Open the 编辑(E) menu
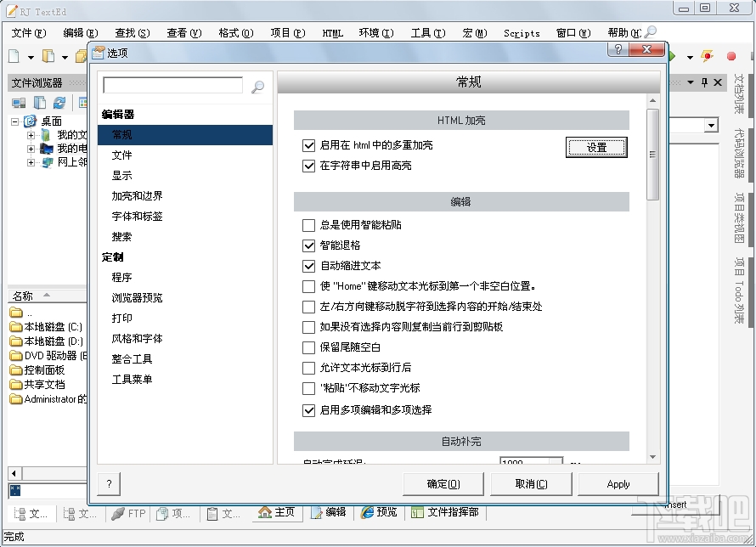 81,33
